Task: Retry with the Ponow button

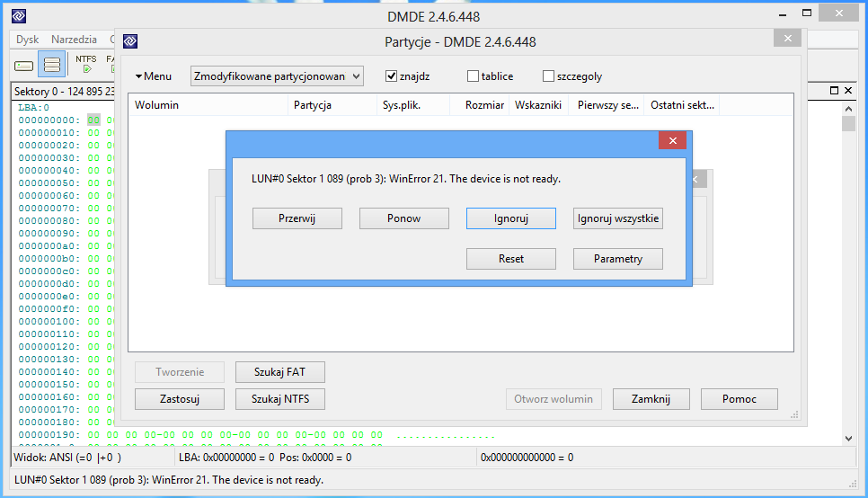Action: pyautogui.click(x=404, y=218)
